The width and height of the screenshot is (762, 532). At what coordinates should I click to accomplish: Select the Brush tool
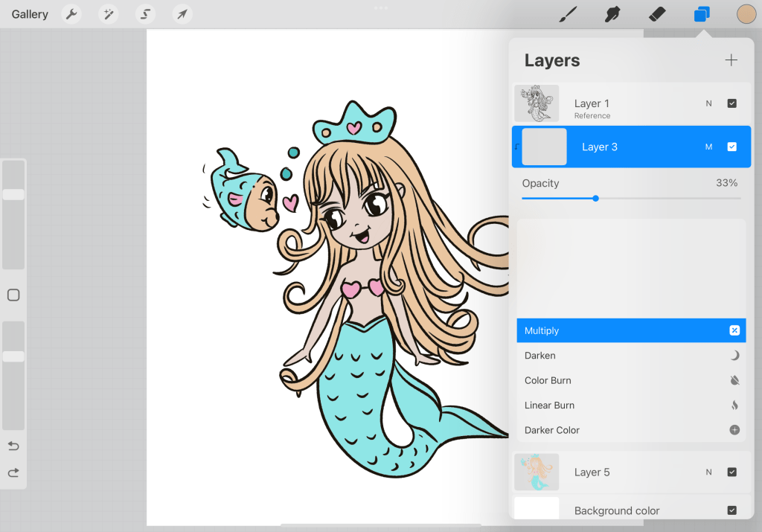click(x=568, y=14)
